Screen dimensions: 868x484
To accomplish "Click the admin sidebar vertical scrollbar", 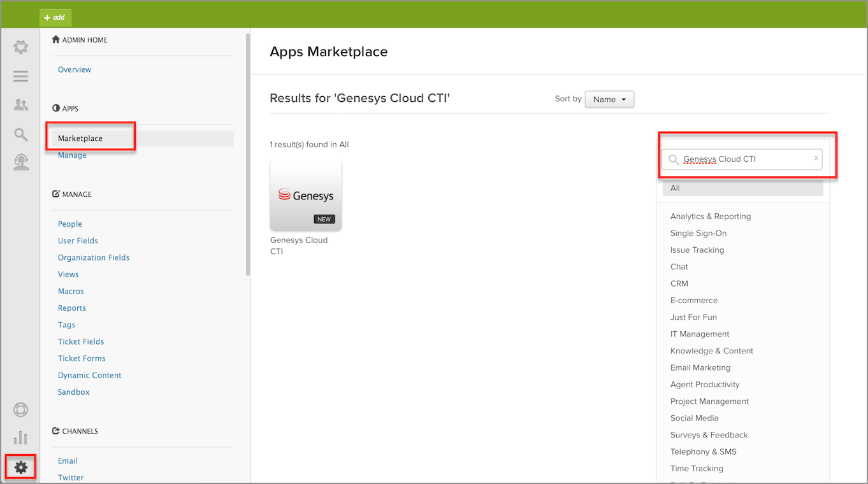I will tap(247, 153).
